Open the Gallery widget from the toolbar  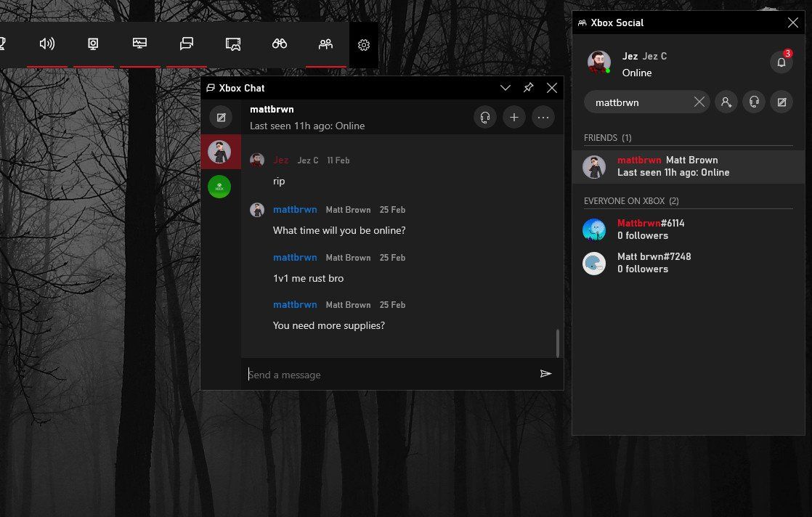click(x=232, y=44)
